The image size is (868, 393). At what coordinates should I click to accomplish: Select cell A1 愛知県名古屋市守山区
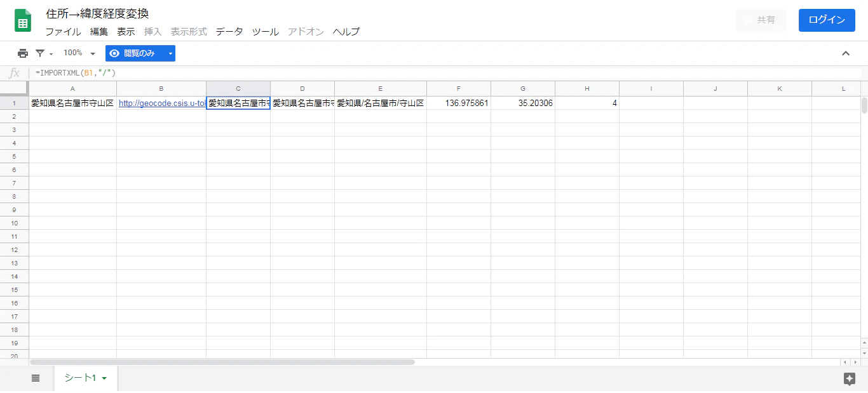pyautogui.click(x=72, y=103)
